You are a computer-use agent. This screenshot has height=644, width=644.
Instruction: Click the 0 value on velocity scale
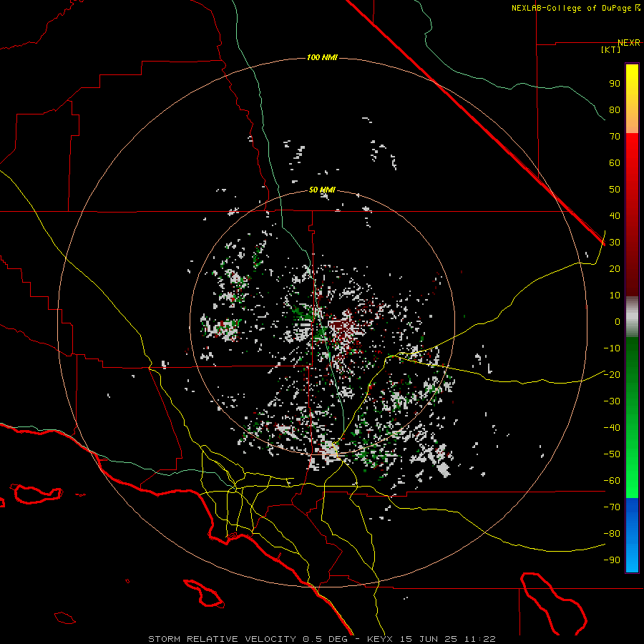[618, 322]
